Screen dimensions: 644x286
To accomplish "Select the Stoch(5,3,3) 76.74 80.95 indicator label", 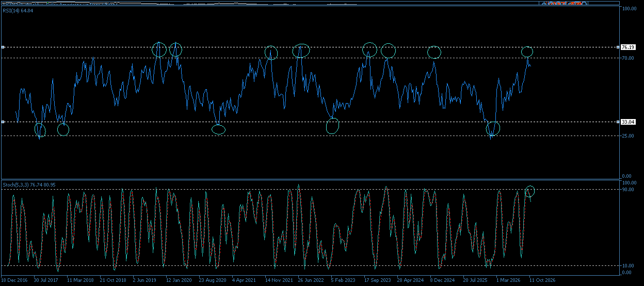I will click(29, 184).
